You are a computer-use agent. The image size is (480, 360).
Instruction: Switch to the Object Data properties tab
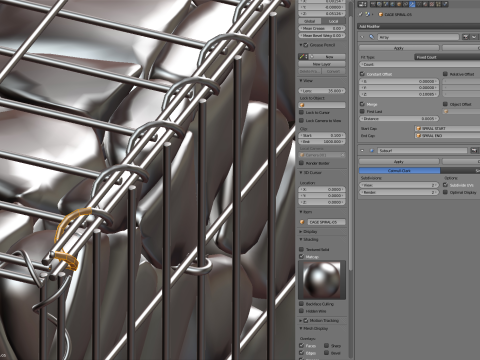click(419, 4)
